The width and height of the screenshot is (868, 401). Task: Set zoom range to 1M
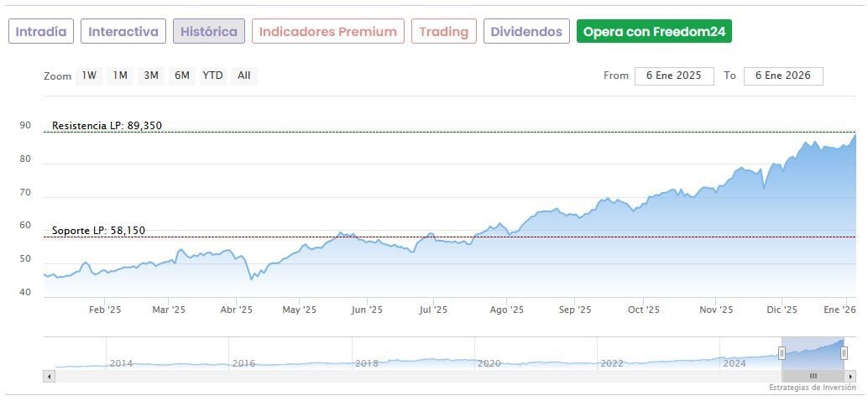120,76
